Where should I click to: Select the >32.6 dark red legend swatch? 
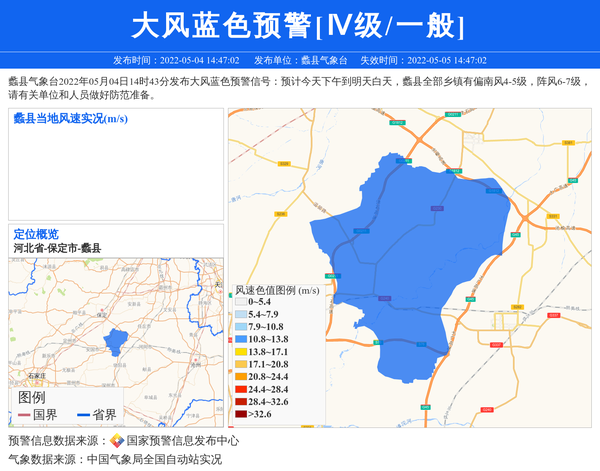tap(241, 414)
